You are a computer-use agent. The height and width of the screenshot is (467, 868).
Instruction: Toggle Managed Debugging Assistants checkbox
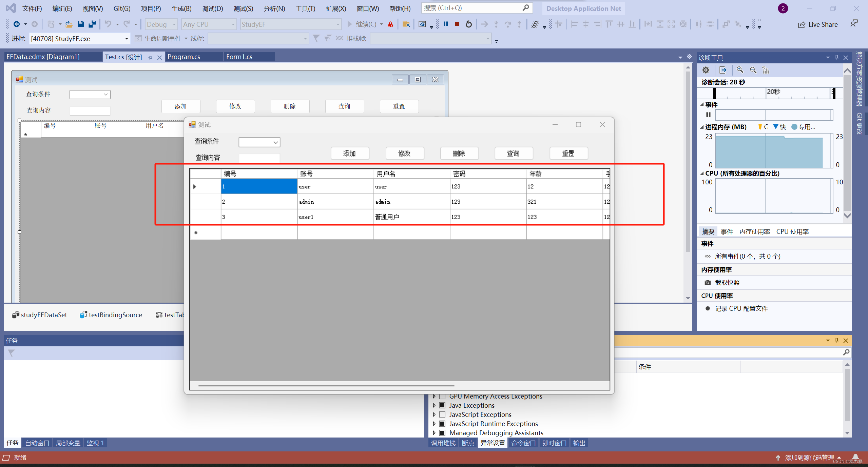tap(442, 433)
